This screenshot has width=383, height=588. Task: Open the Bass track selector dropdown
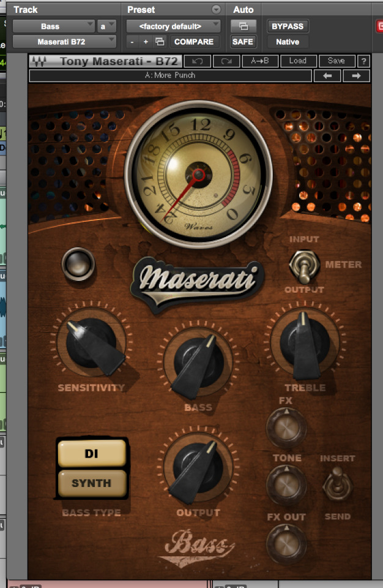tap(54, 26)
